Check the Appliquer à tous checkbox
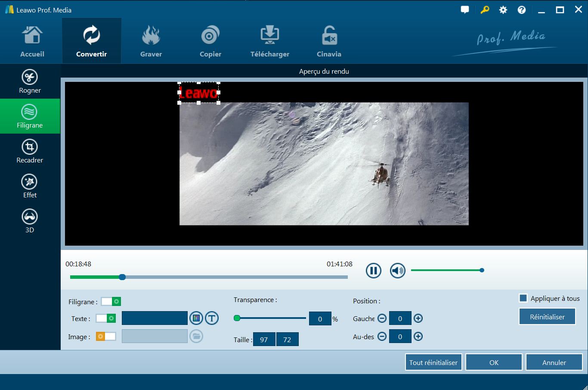 [523, 298]
